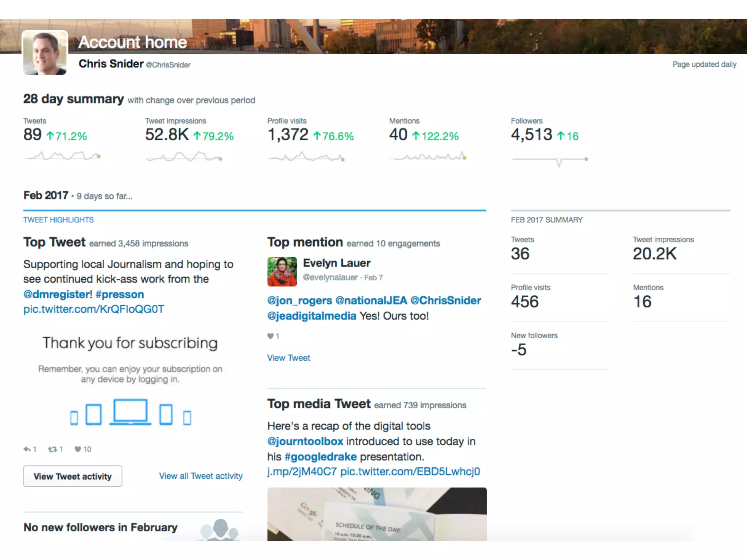
Task: Click the followers silhouette icon beside February notice
Action: point(220,529)
